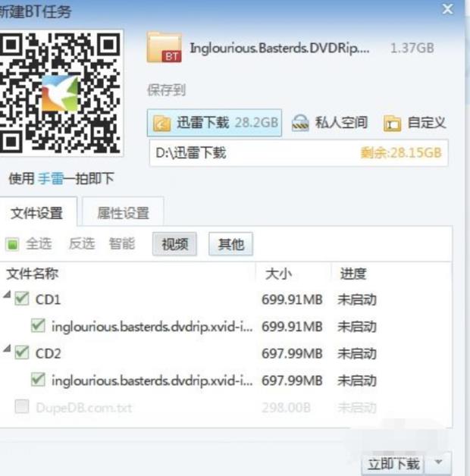Check the DupeDB.com.txt checkbox
The image size is (470, 476).
pyautogui.click(x=22, y=406)
